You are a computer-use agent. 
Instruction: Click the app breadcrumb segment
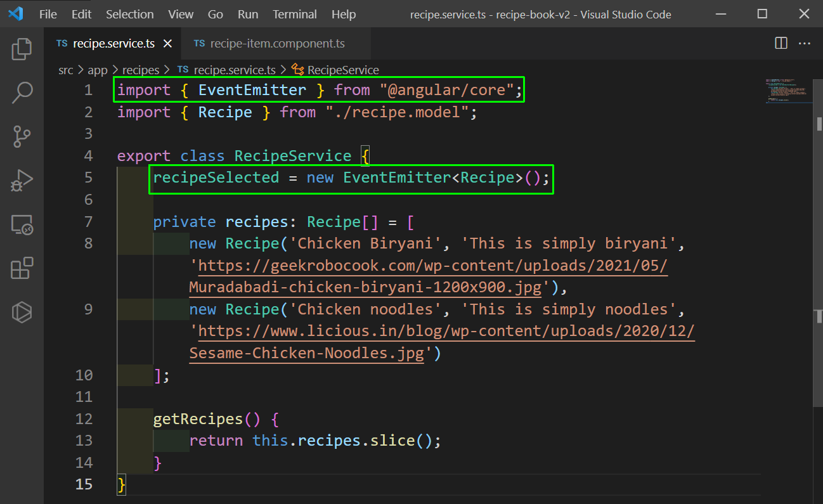click(98, 70)
